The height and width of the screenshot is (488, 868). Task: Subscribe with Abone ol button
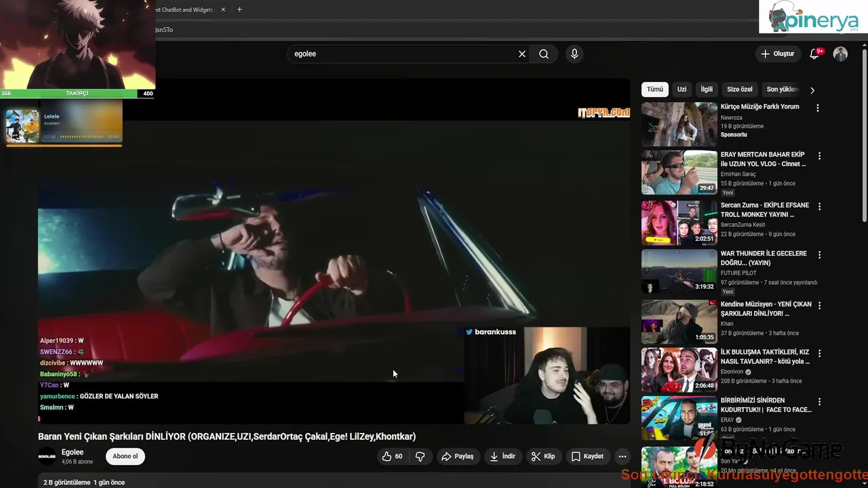click(125, 456)
